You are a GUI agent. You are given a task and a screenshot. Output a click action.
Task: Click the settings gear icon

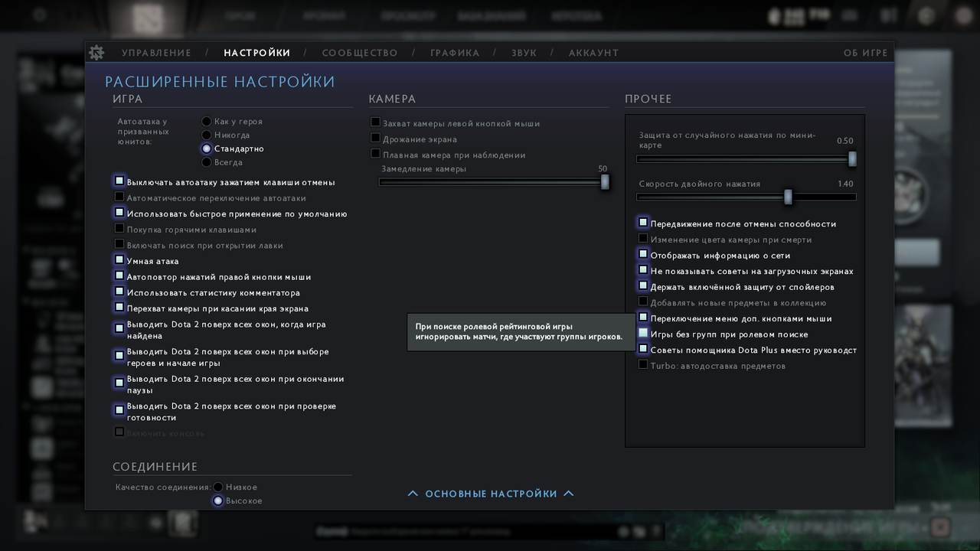(x=96, y=53)
